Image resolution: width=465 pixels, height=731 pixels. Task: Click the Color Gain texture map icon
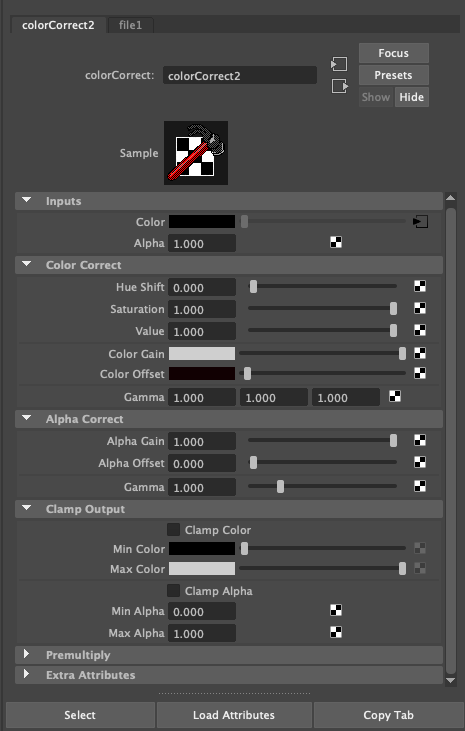(420, 353)
